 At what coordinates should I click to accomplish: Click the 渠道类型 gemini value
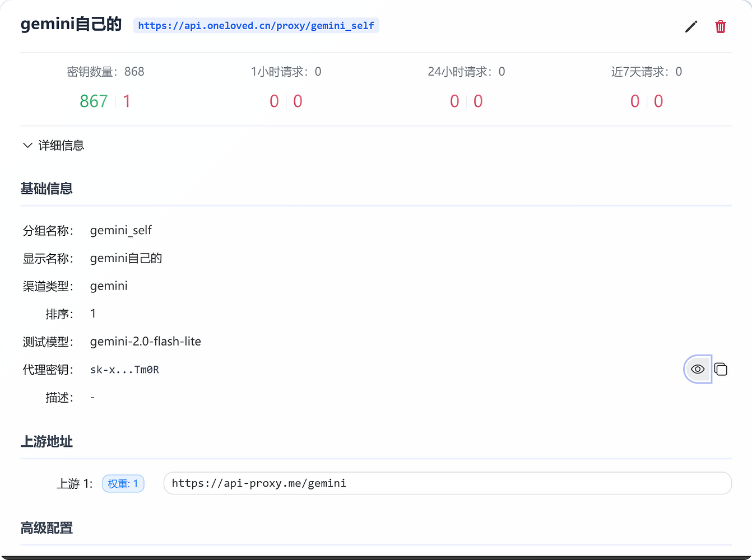[109, 286]
